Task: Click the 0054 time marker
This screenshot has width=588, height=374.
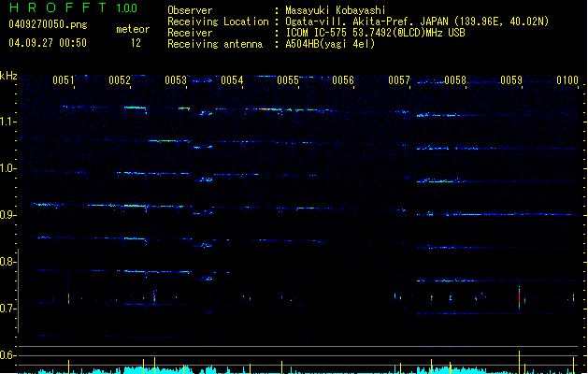Action: pyautogui.click(x=232, y=80)
